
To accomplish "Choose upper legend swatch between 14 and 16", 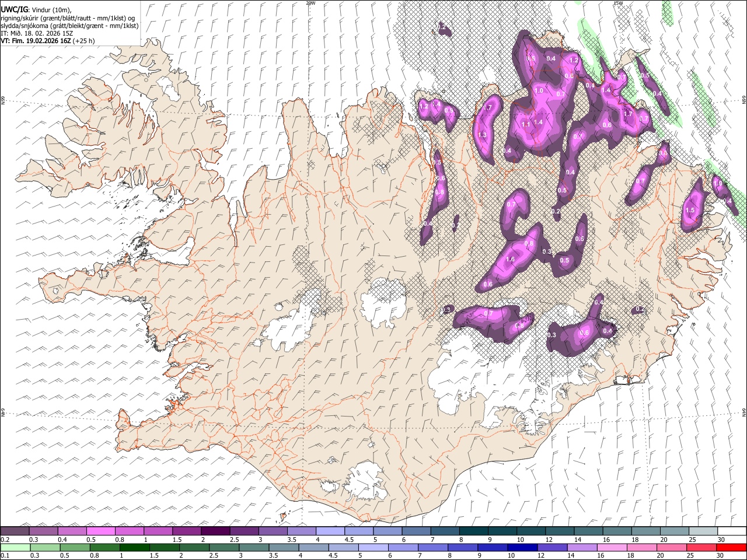I will pyautogui.click(x=588, y=531).
